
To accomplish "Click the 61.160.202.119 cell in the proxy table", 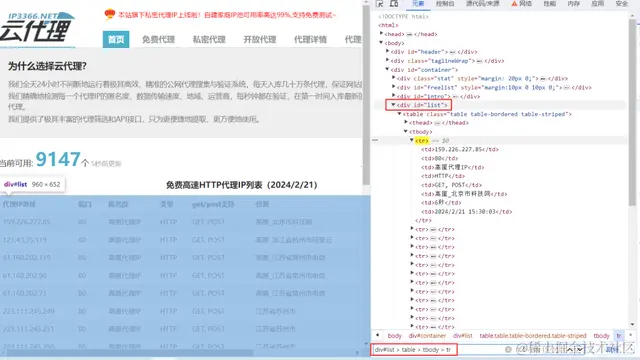I will point(27,258).
